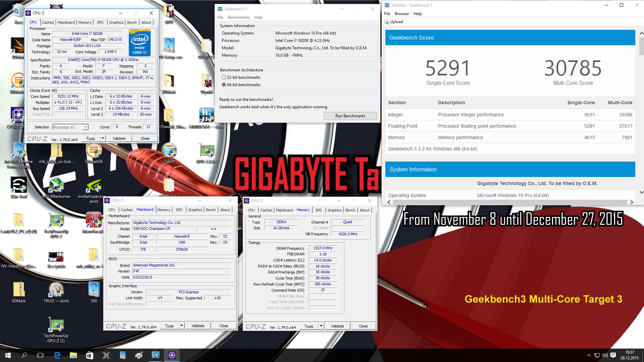The height and width of the screenshot is (362, 644).
Task: Click Close in CPU-Z Mainboard window
Action: pos(224,326)
